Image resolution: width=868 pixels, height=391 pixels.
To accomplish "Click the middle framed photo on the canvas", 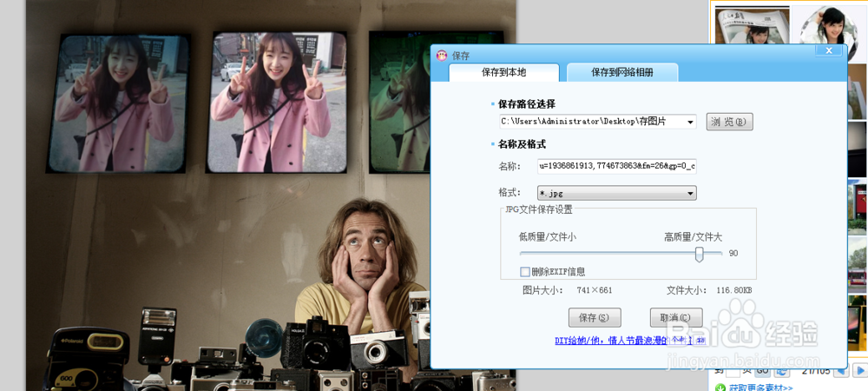I will point(277,103).
